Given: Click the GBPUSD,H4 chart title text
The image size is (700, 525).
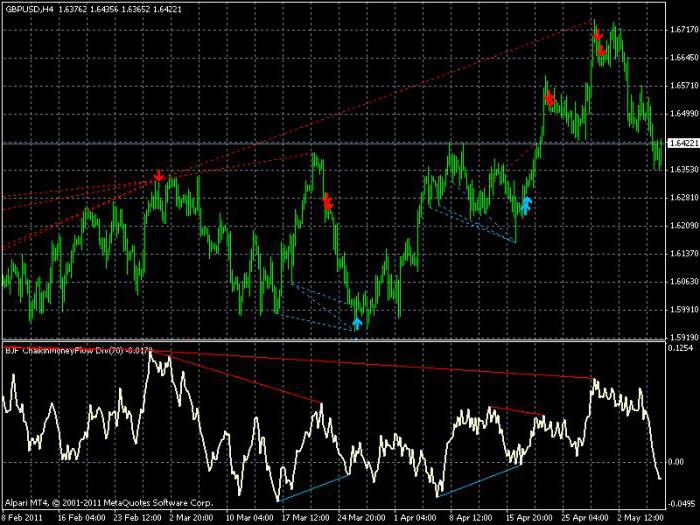Looking at the screenshot, I should (28, 8).
